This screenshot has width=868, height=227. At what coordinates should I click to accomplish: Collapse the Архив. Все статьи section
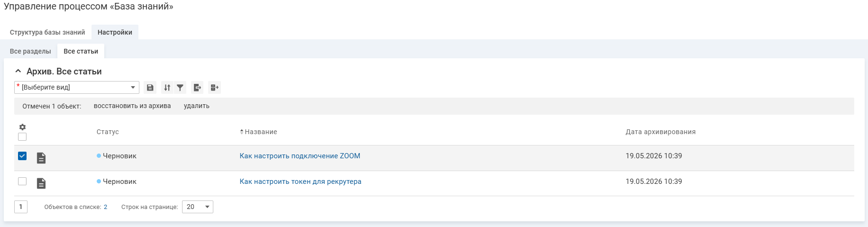point(18,72)
